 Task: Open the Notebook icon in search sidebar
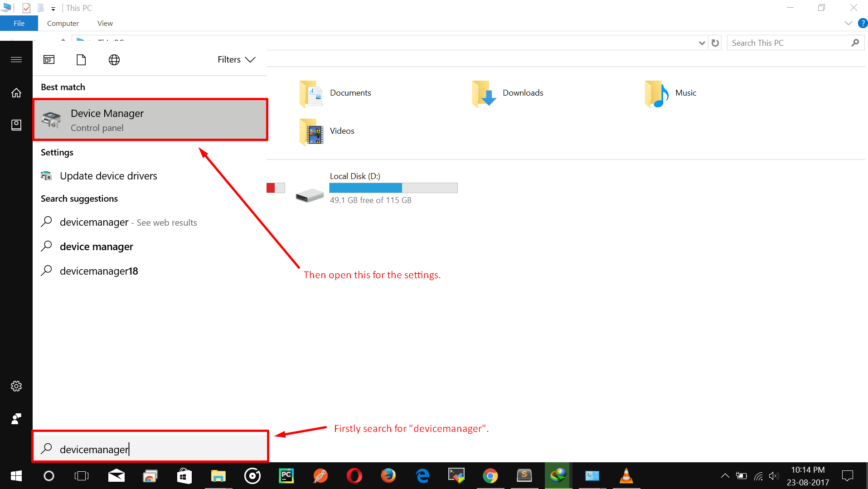(x=16, y=125)
